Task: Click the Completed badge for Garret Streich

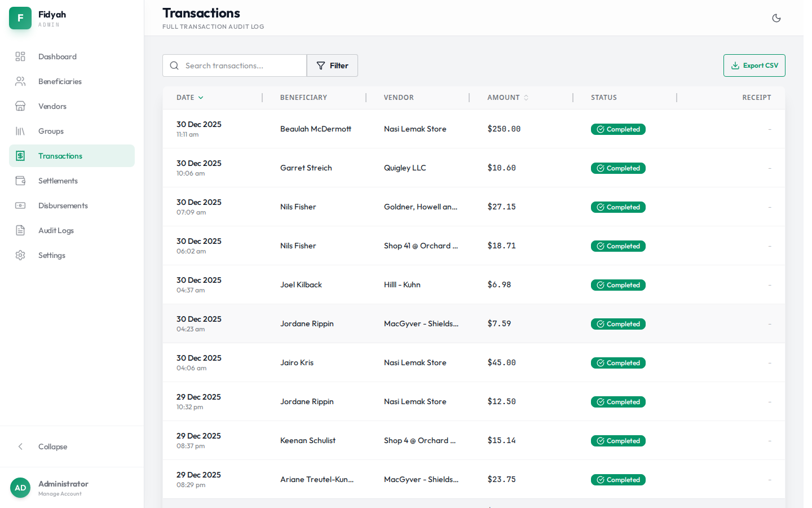Action: pos(618,168)
